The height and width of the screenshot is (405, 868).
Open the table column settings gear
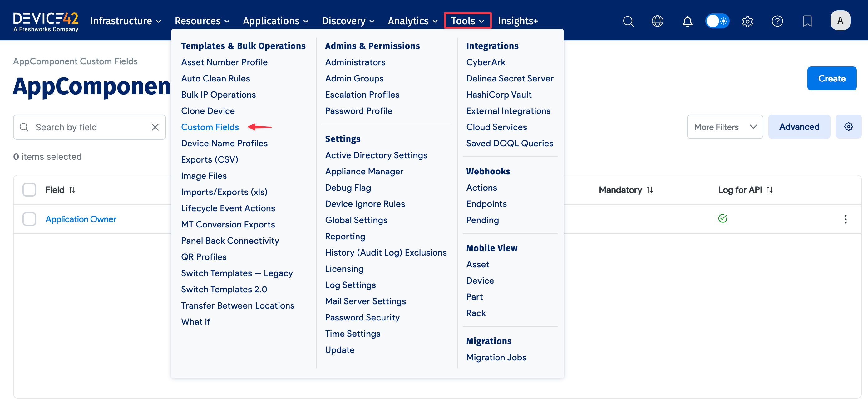[x=848, y=127]
